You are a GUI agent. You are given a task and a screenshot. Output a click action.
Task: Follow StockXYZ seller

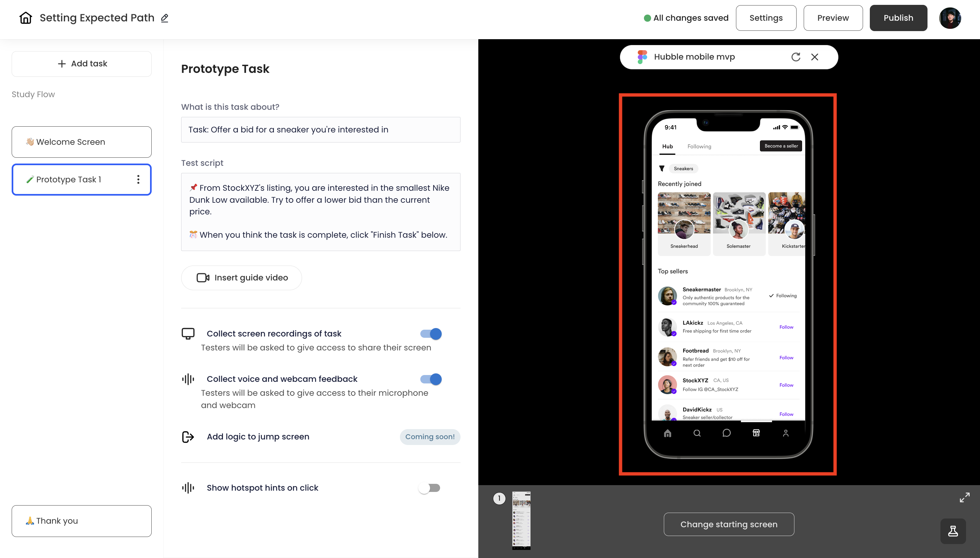coord(786,385)
